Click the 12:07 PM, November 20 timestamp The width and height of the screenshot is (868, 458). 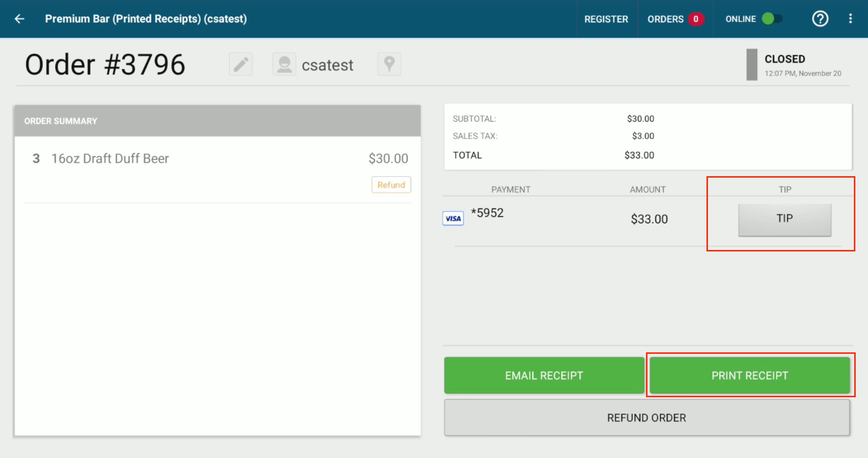(x=803, y=73)
